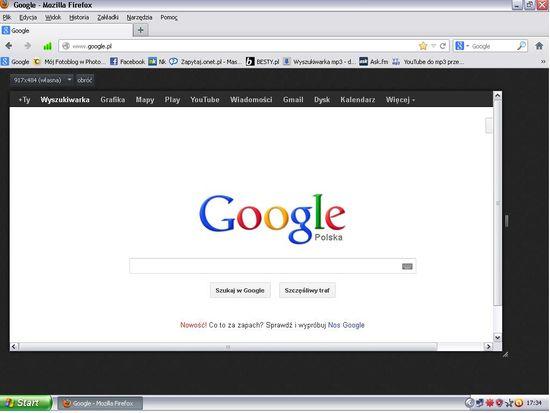
Task: Expand the Więcej menu in Google bar
Action: coord(400,100)
